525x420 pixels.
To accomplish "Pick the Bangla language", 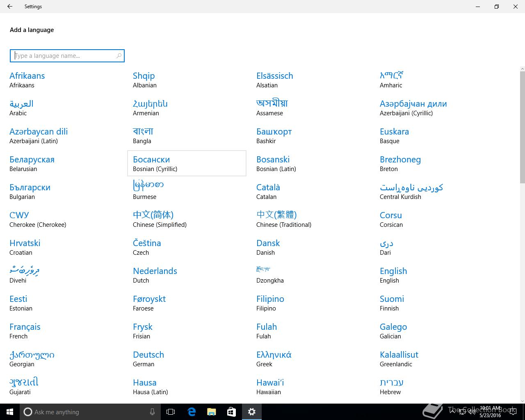I will tap(187, 135).
